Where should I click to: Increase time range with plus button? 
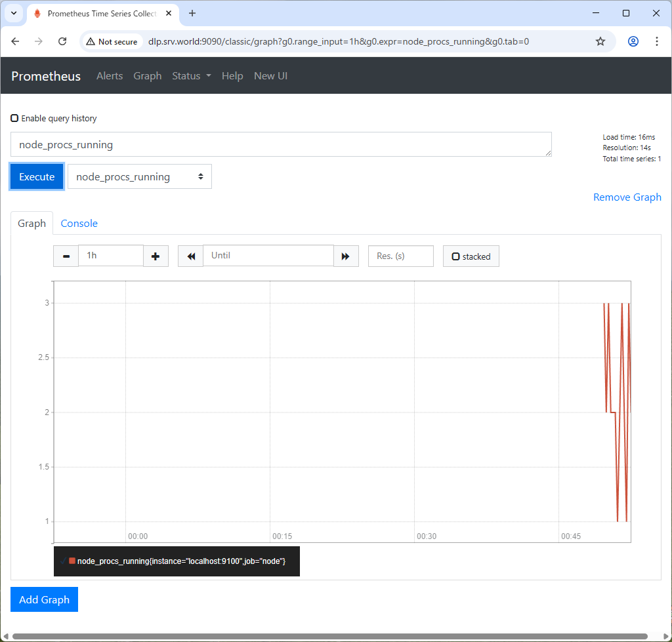[x=156, y=256]
